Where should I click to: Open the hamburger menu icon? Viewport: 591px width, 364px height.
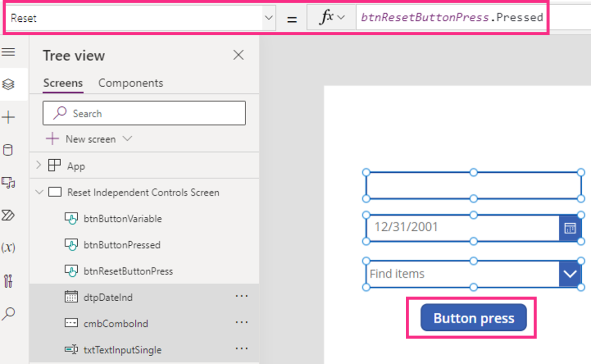[x=9, y=52]
